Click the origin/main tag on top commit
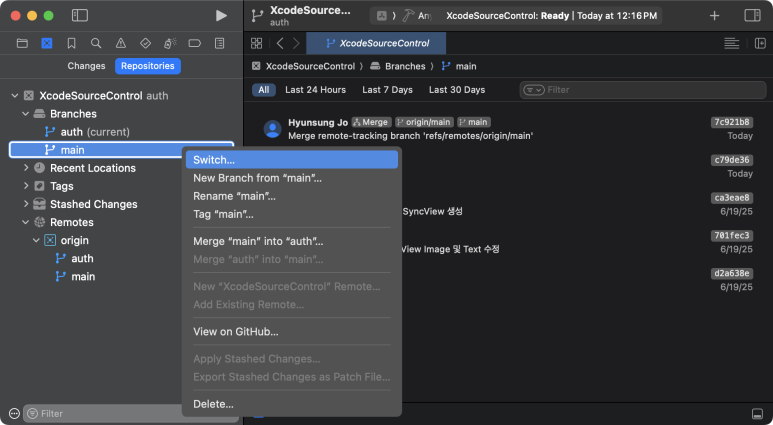The width and height of the screenshot is (773, 425). click(424, 122)
